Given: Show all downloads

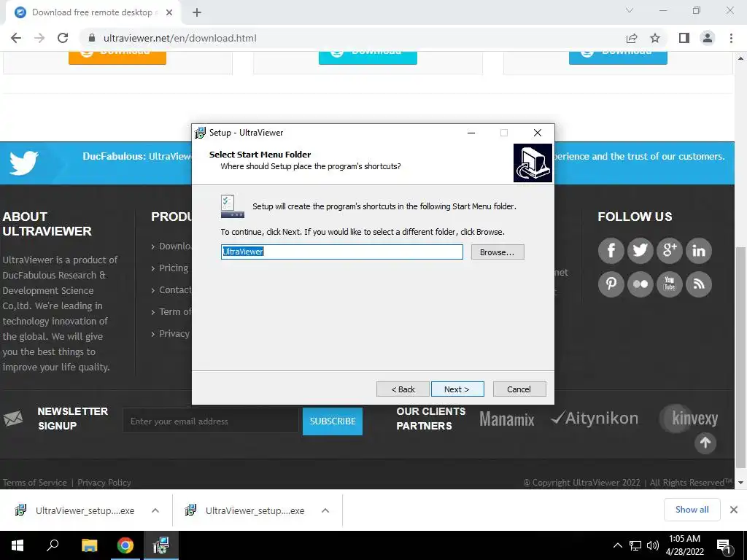Looking at the screenshot, I should [x=692, y=510].
